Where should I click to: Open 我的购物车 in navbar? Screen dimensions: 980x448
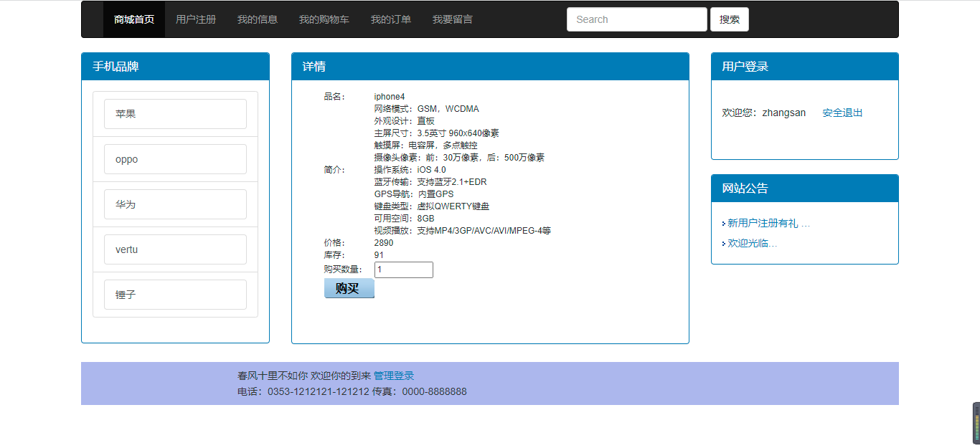(324, 19)
